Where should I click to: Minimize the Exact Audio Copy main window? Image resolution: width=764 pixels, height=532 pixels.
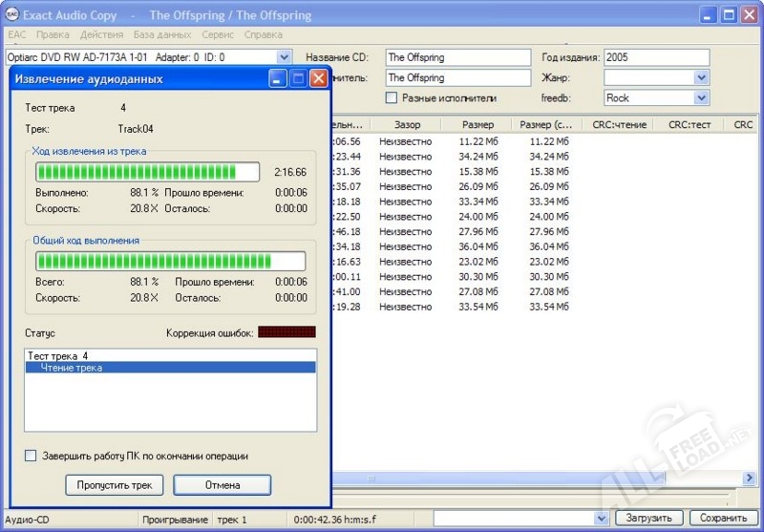pos(707,15)
